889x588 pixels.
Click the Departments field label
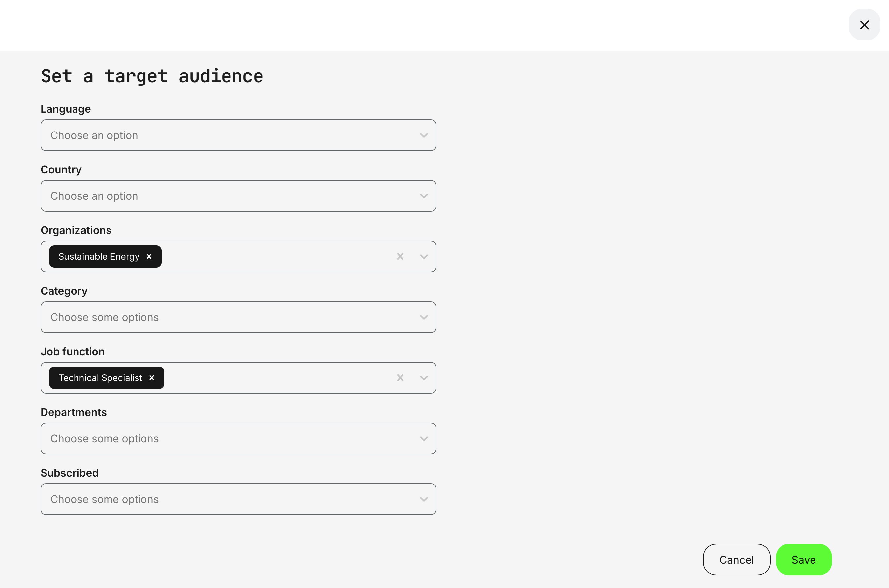tap(74, 412)
